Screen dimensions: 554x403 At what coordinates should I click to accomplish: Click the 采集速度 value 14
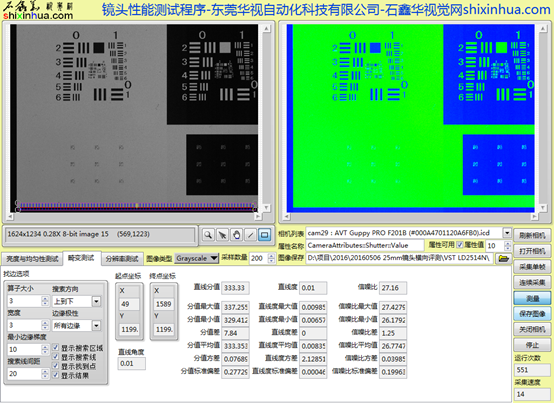click(532, 394)
